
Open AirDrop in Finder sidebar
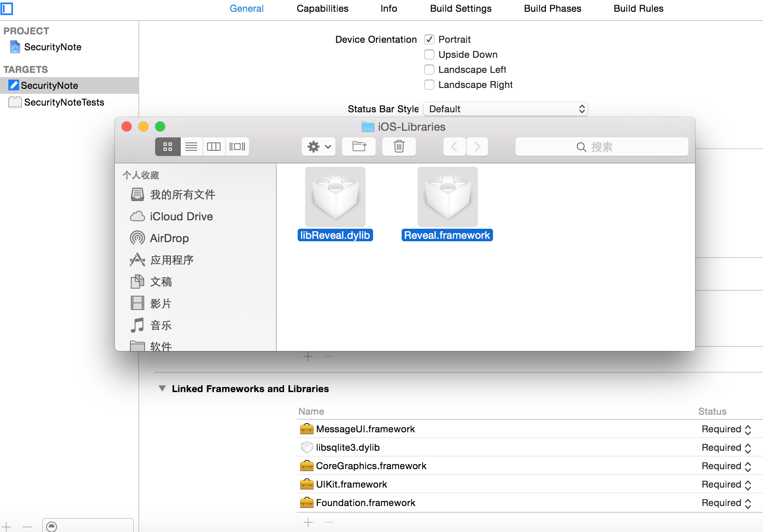coord(159,238)
